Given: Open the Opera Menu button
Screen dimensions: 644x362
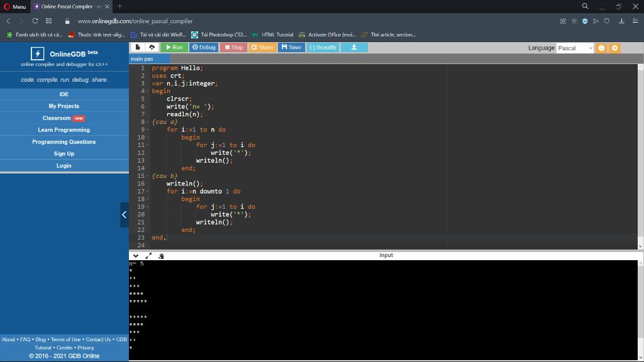Looking at the screenshot, I should pos(15,6).
